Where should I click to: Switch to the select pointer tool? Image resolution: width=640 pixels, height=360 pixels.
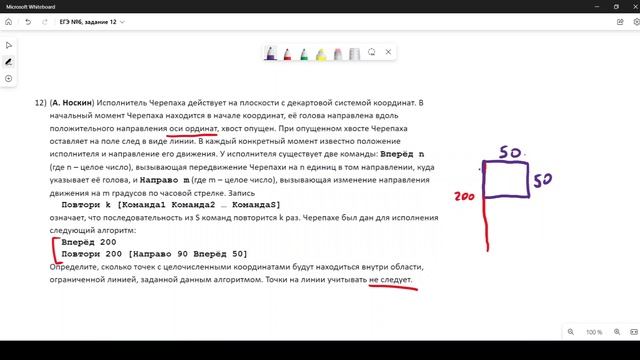tap(9, 45)
